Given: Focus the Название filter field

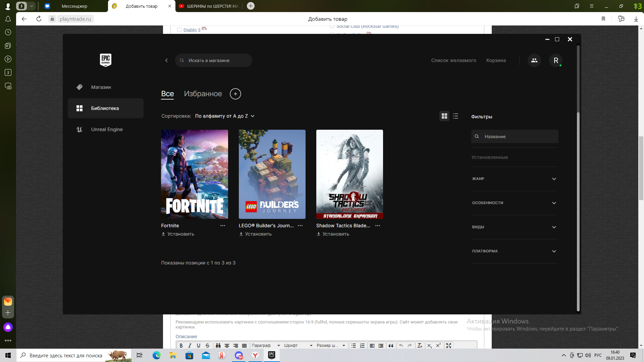Looking at the screenshot, I should (515, 136).
